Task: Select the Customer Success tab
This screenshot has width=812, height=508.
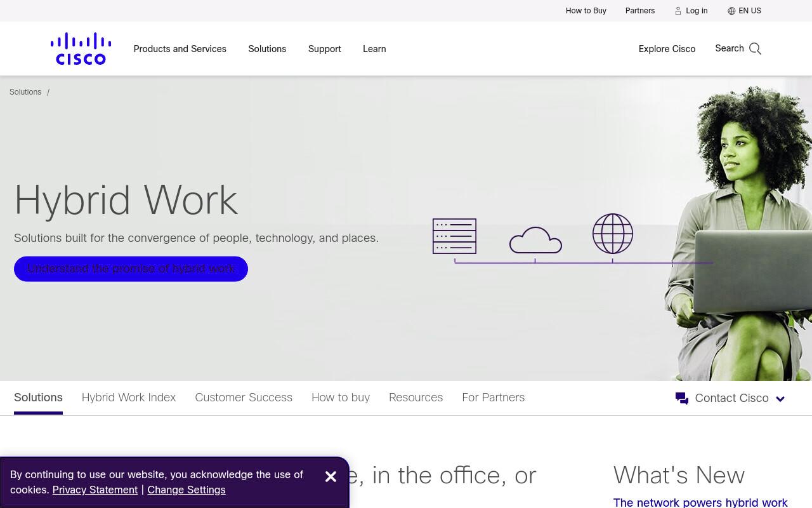Action: [x=244, y=398]
